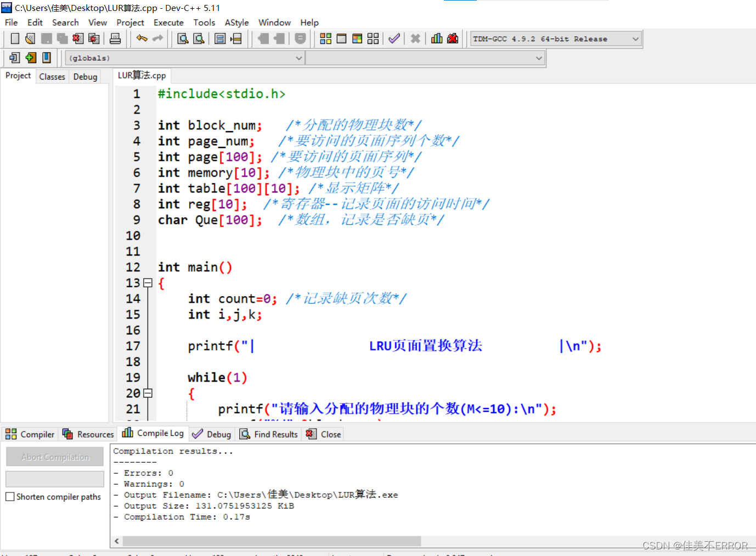Click the Save file toolbar icon
756x556 pixels.
point(47,38)
